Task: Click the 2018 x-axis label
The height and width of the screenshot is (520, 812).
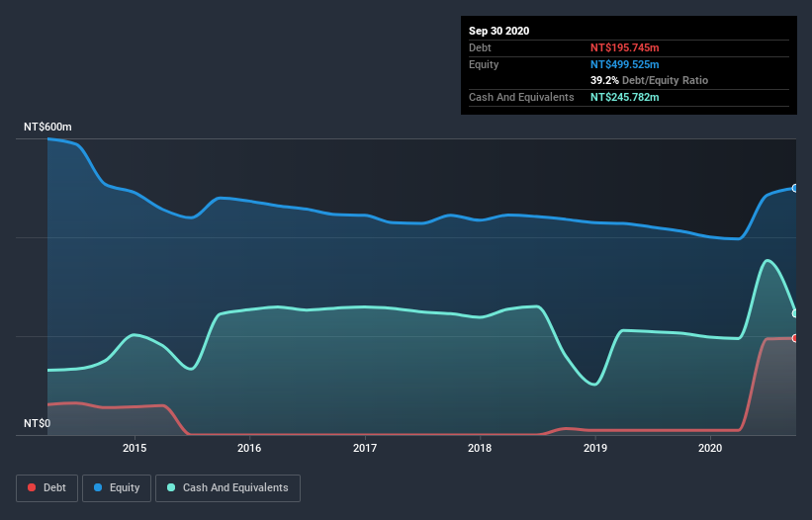Action: tap(480, 448)
